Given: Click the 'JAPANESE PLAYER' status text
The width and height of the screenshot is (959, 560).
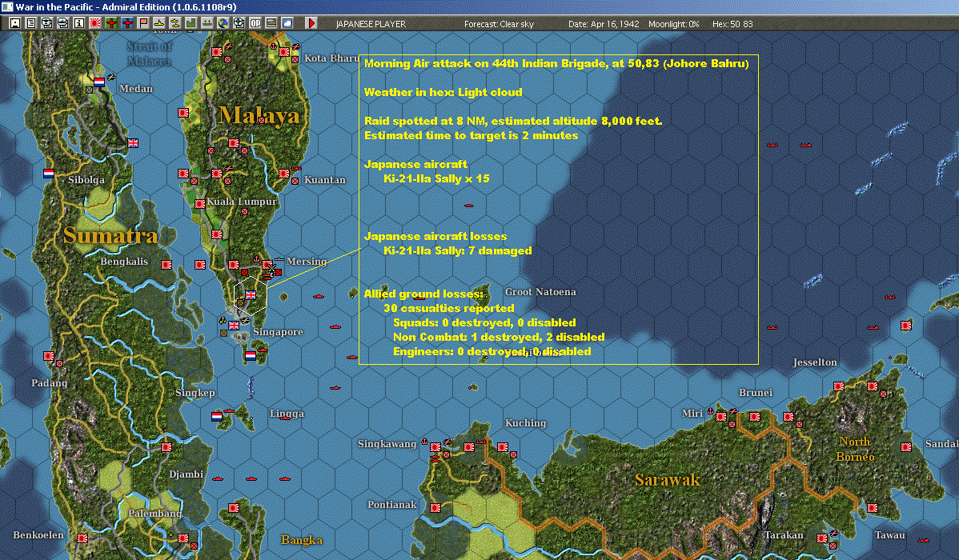Looking at the screenshot, I should tap(371, 24).
